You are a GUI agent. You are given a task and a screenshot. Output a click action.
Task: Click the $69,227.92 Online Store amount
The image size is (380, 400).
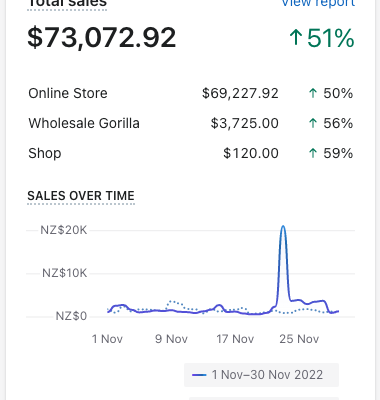pos(240,93)
